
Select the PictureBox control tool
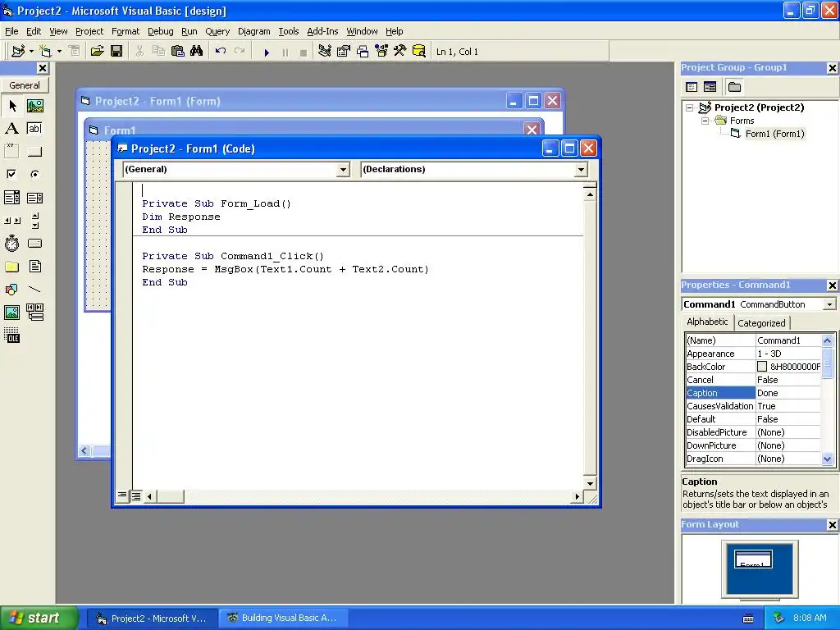coord(34,106)
